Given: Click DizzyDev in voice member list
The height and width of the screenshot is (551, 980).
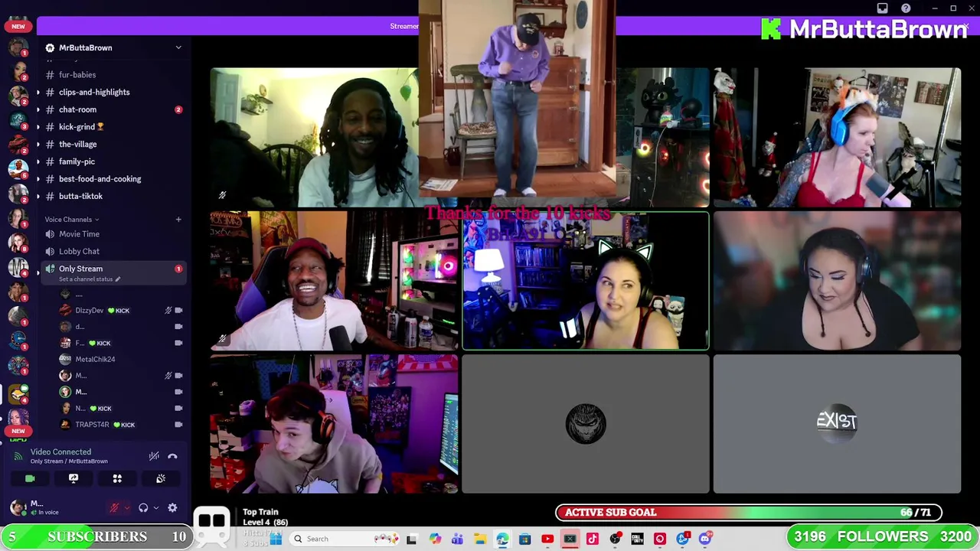Looking at the screenshot, I should 90,311.
